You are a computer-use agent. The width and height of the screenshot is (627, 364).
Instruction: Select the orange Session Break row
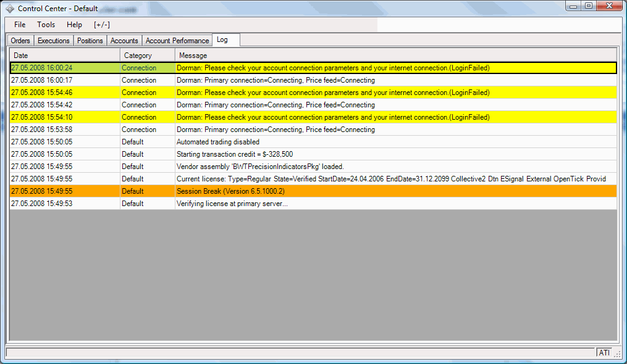click(313, 191)
